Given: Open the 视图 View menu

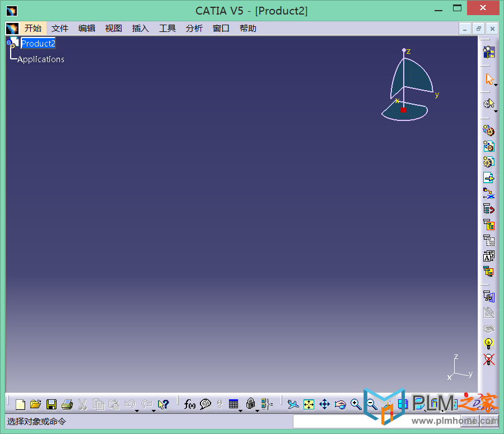Looking at the screenshot, I should click(114, 29).
